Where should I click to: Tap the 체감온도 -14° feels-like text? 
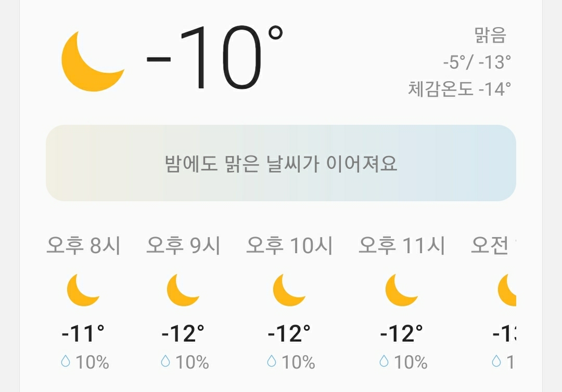point(459,89)
